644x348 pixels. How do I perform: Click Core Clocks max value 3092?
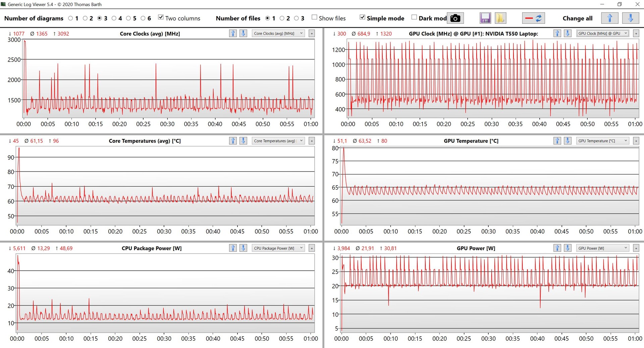(x=61, y=33)
